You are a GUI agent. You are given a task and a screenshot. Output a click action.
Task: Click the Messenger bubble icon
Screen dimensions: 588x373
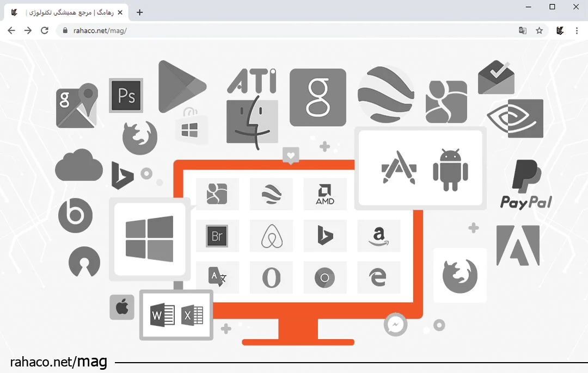coord(396,324)
